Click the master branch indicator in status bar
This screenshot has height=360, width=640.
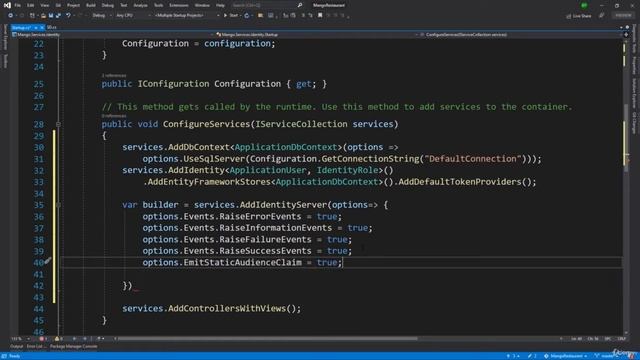coord(606,356)
